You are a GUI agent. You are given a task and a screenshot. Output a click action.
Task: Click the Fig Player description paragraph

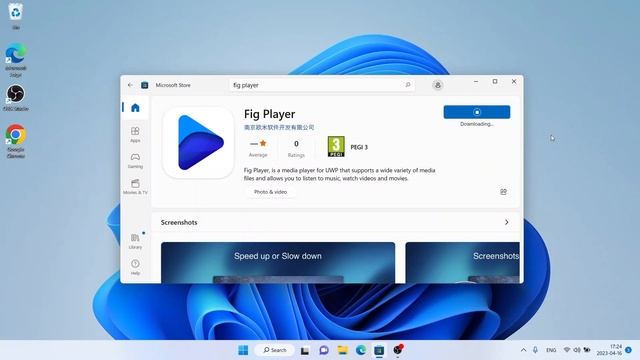pos(340,174)
